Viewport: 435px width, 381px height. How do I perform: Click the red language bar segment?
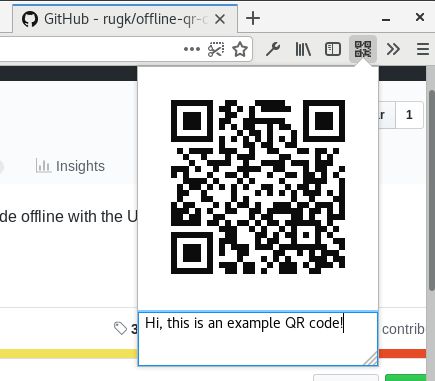pyautogui.click(x=402, y=353)
